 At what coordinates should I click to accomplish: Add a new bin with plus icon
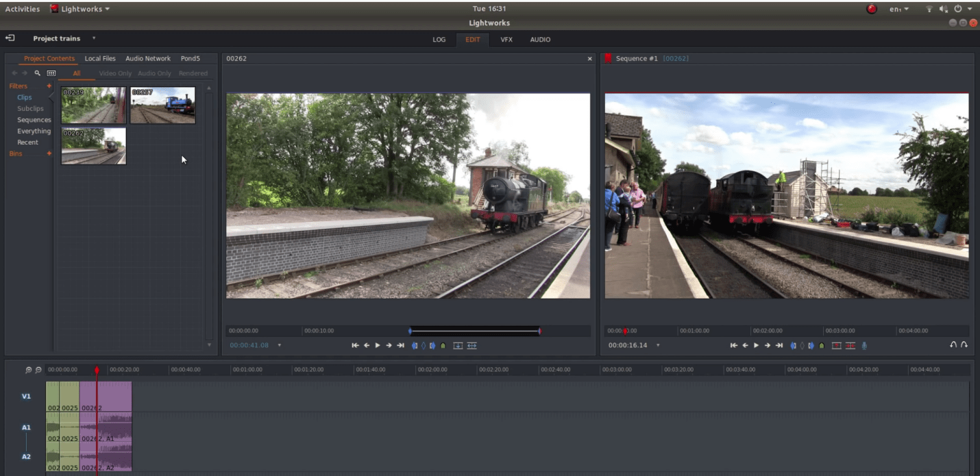pos(49,153)
